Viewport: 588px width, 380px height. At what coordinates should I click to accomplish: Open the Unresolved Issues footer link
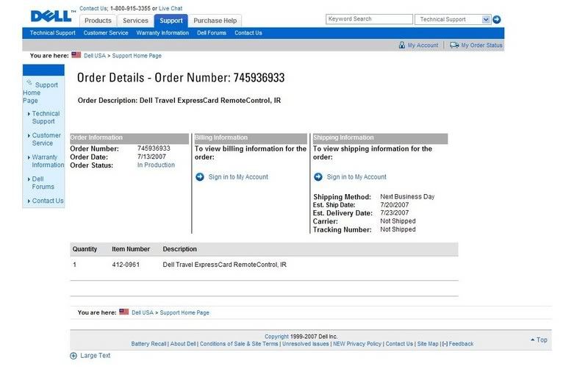click(x=305, y=343)
